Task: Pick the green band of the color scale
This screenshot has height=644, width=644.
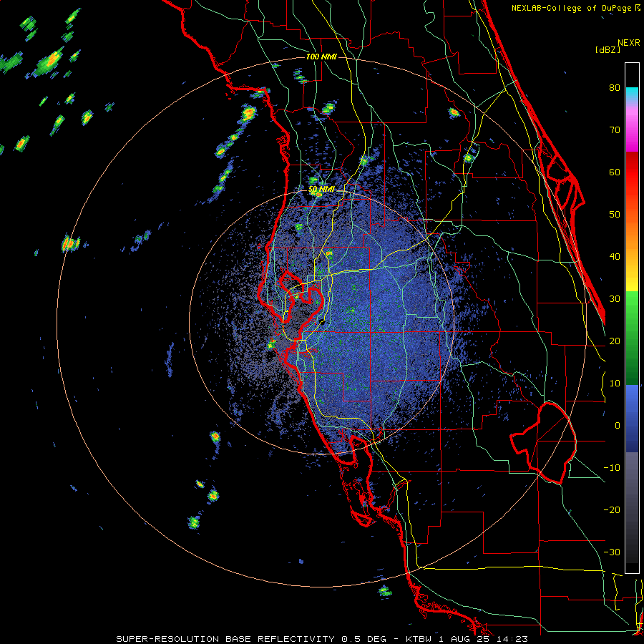Action: (632, 338)
